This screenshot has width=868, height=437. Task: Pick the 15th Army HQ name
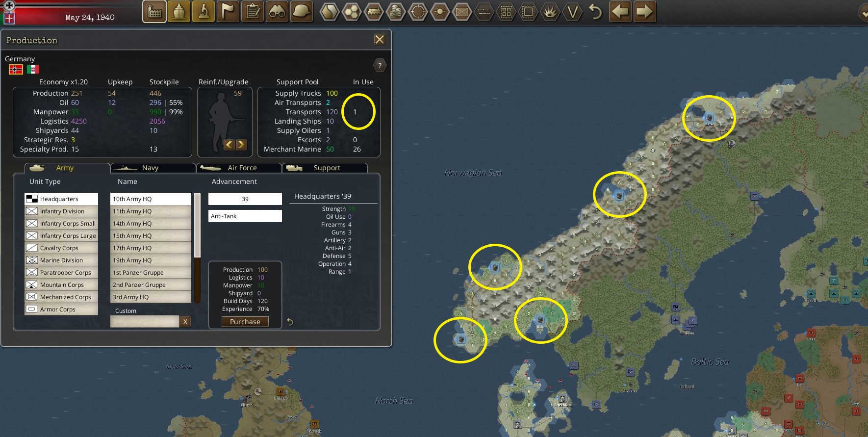pos(151,235)
